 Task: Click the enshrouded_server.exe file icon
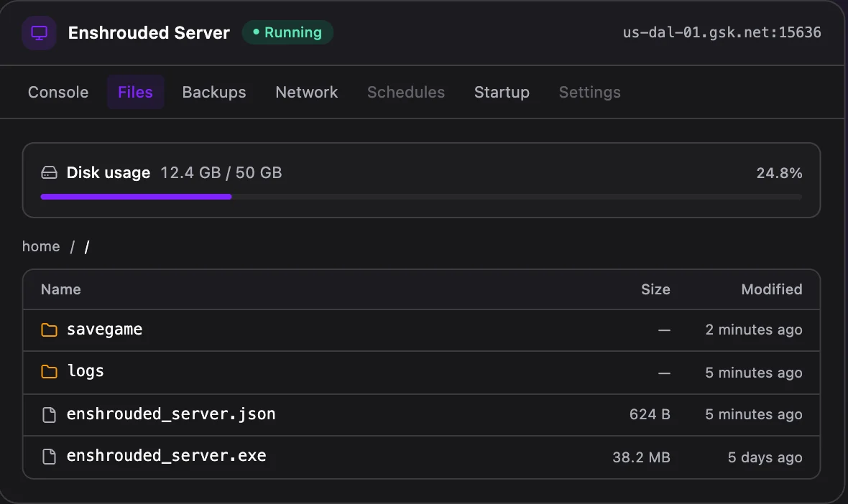tap(49, 457)
